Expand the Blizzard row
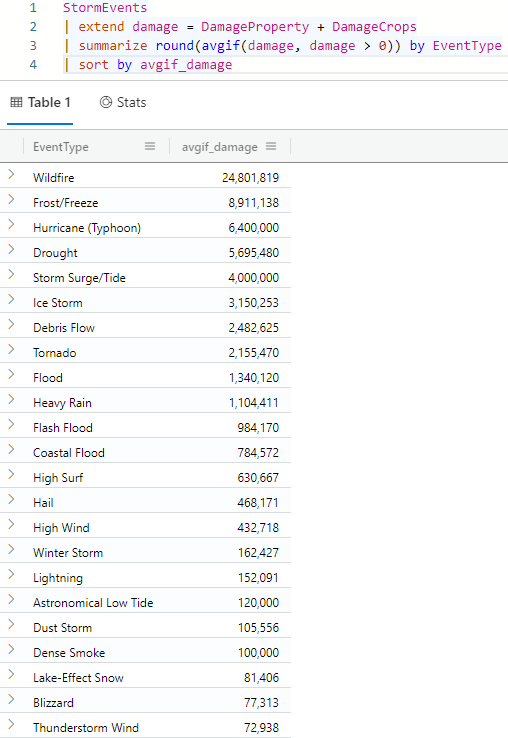508x738 pixels. click(x=11, y=699)
